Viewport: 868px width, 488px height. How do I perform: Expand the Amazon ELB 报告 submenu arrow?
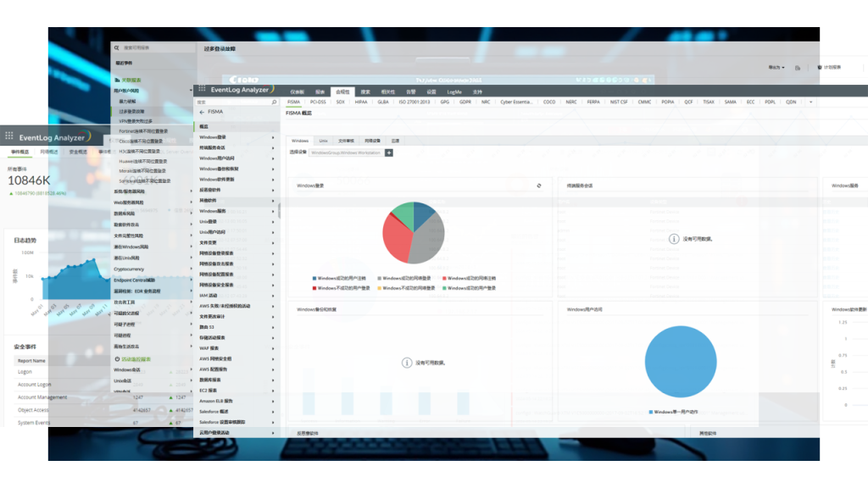(273, 401)
